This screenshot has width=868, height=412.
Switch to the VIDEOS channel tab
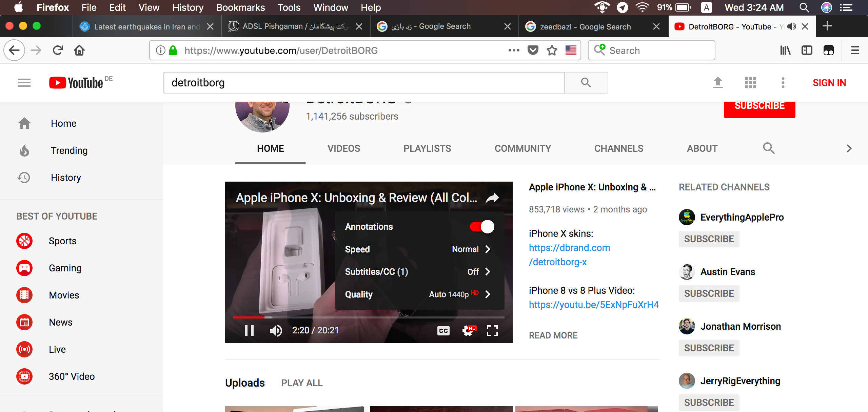pos(344,148)
